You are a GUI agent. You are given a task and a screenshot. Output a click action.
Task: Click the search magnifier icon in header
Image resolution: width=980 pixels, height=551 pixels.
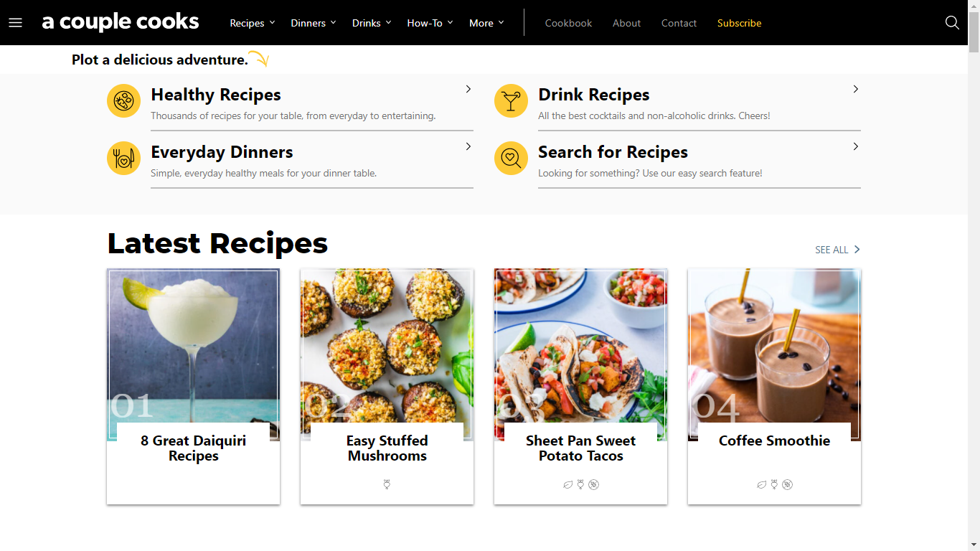click(952, 23)
